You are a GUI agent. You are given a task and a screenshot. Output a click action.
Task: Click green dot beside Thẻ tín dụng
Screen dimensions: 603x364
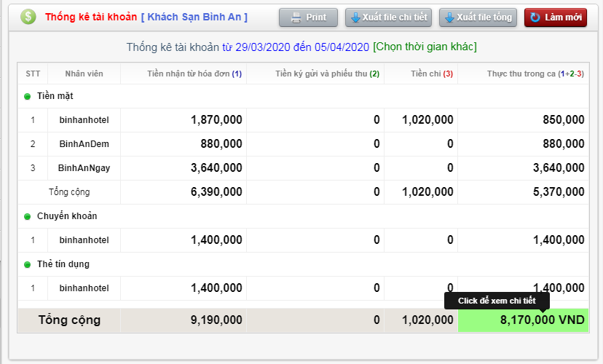28,264
